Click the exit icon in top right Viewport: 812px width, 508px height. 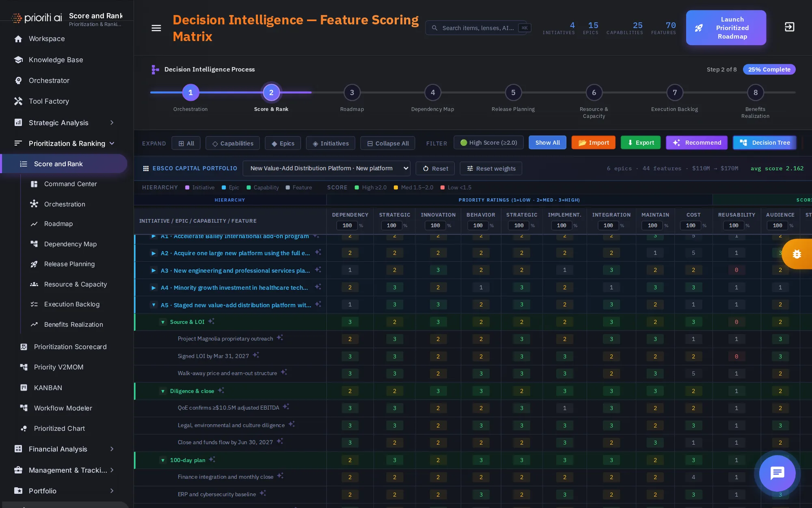coord(789,27)
